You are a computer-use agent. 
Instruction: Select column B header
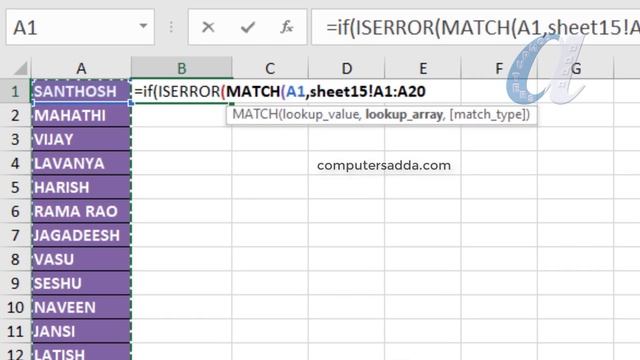[x=182, y=68]
